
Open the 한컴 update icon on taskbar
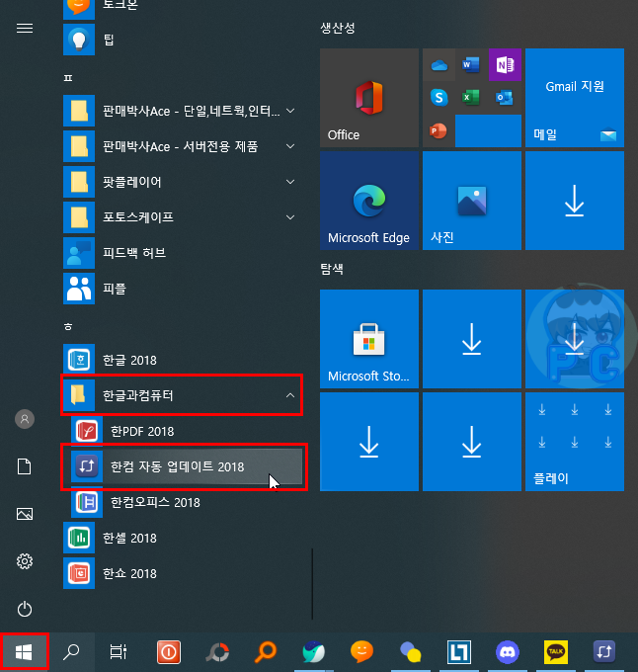(x=604, y=652)
